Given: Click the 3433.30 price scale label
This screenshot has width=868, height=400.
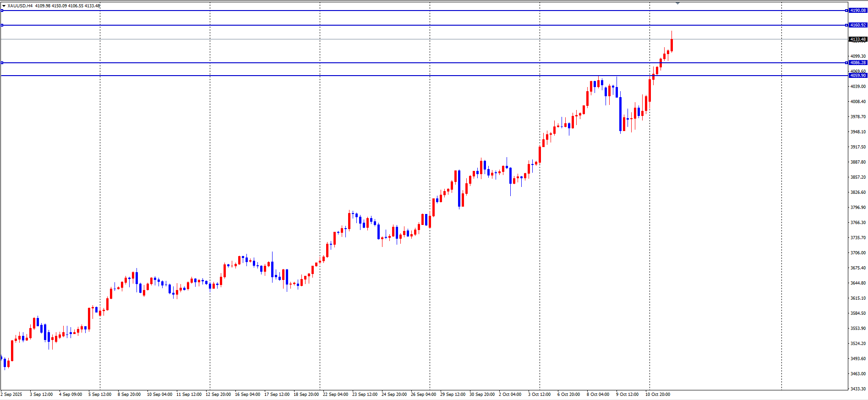Looking at the screenshot, I should click(858, 389).
